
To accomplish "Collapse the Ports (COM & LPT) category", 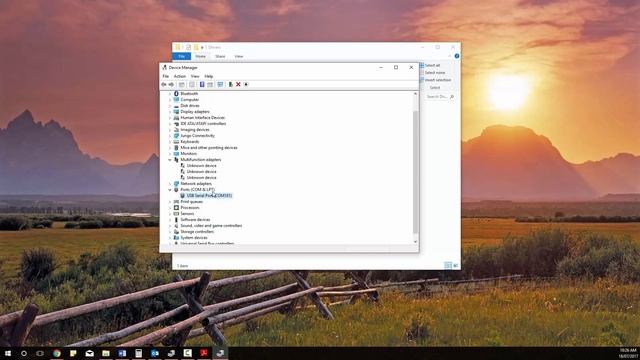I will pos(170,189).
